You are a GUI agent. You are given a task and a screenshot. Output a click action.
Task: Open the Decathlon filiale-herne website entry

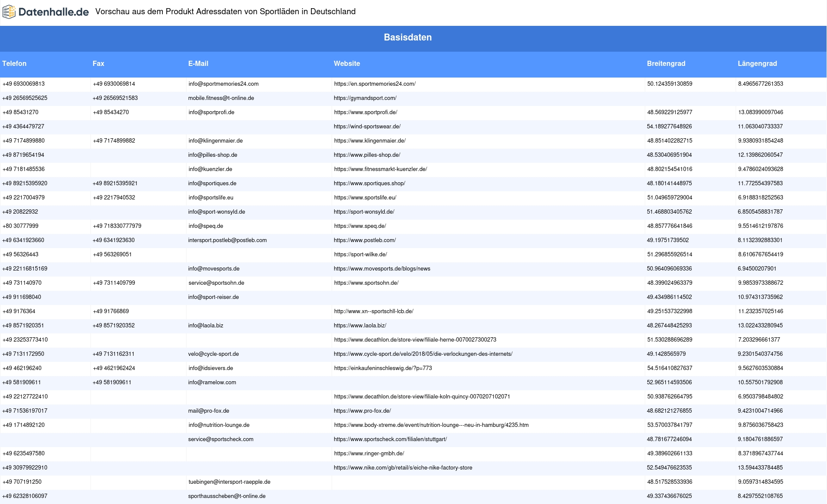pyautogui.click(x=415, y=340)
